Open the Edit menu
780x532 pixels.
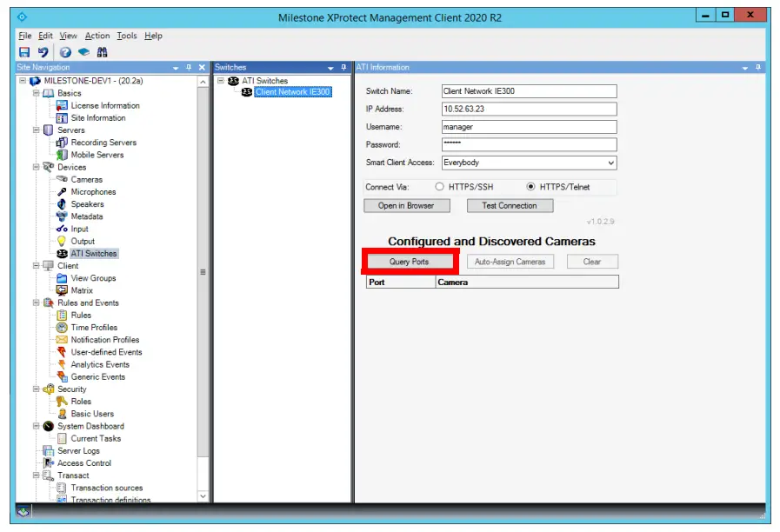[45, 36]
